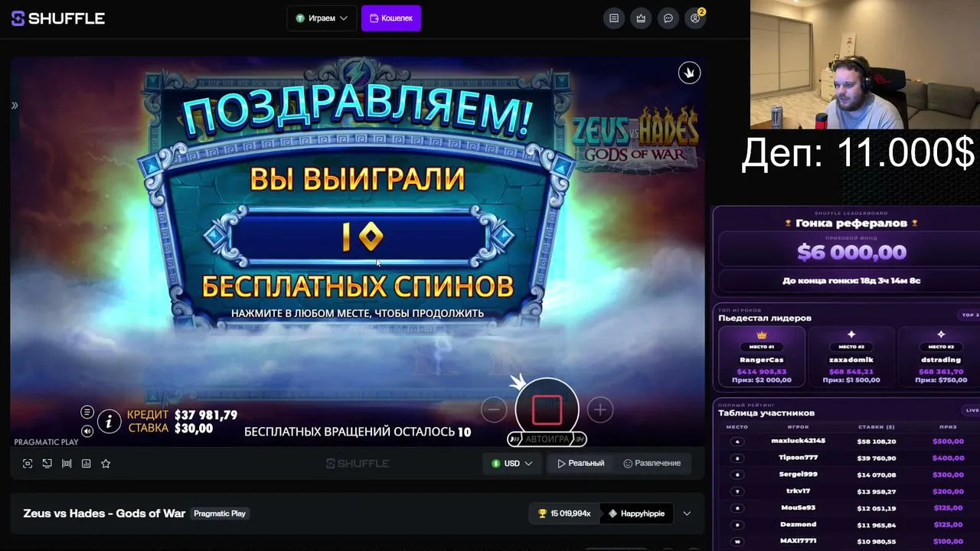Click the Dezmond leaderboard row
This screenshot has height=551, width=980.
point(848,525)
